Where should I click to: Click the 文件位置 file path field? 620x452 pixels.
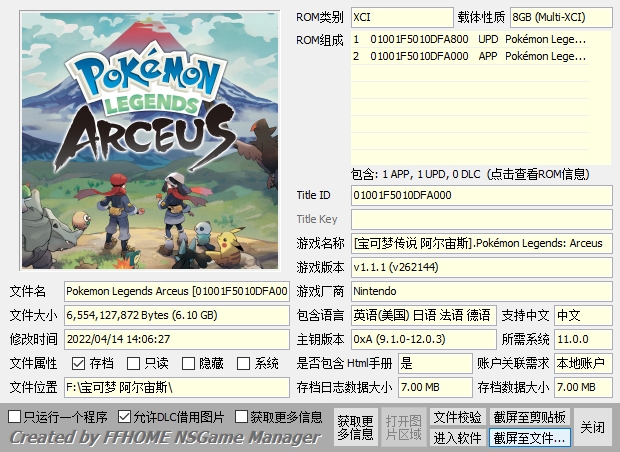[176, 387]
